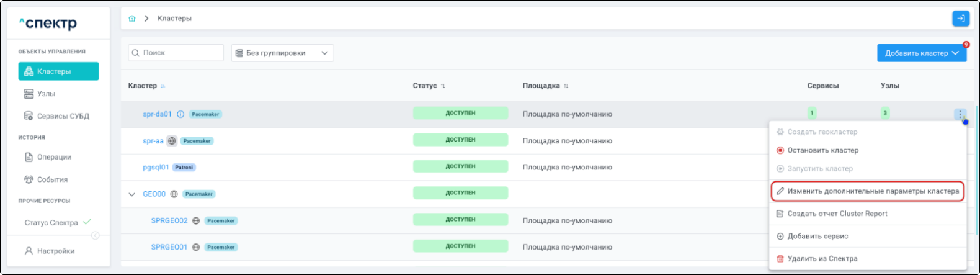Collapse the sidebar with the arrow handle
Viewport: 980px width, 275px height.
(x=96, y=235)
